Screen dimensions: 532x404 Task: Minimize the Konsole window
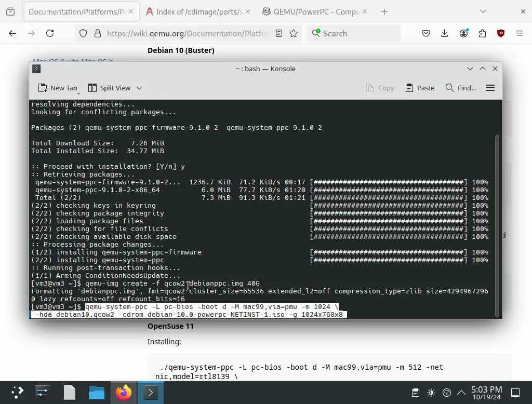470,69
